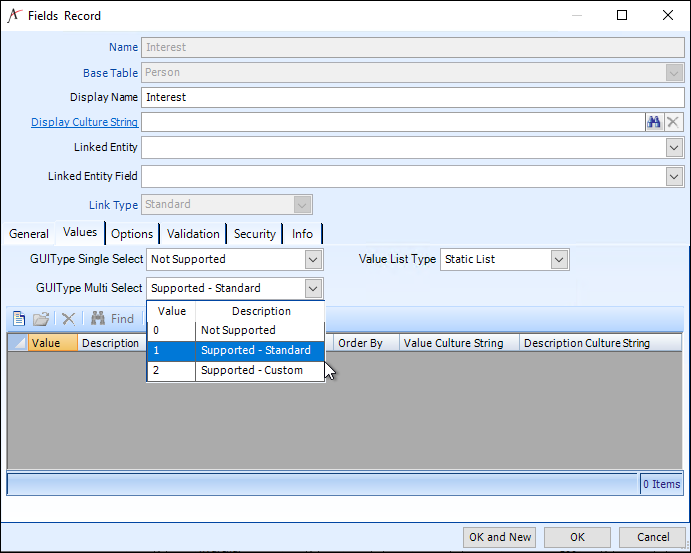Switch to the General tab
Screen dimensions: 691x553
tap(29, 234)
